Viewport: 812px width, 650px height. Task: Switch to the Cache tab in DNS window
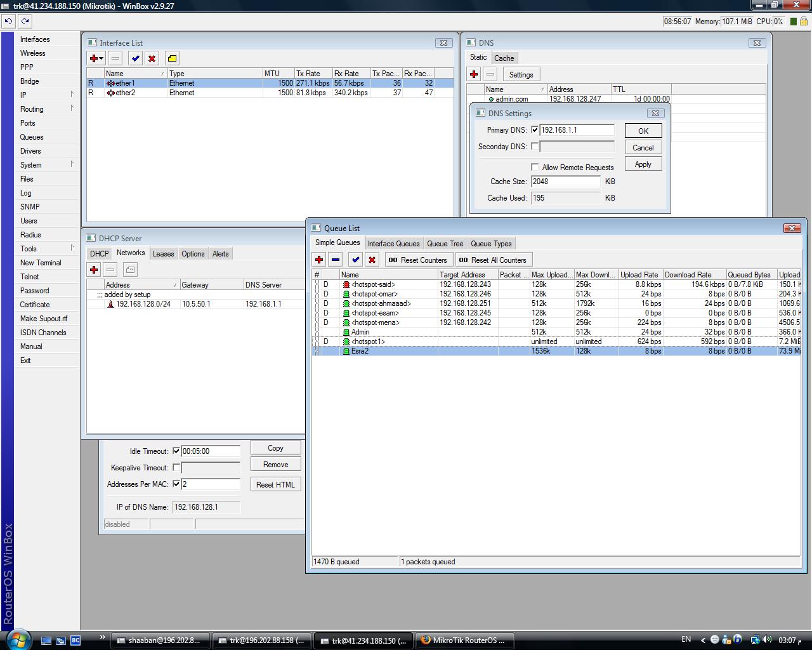pos(504,58)
